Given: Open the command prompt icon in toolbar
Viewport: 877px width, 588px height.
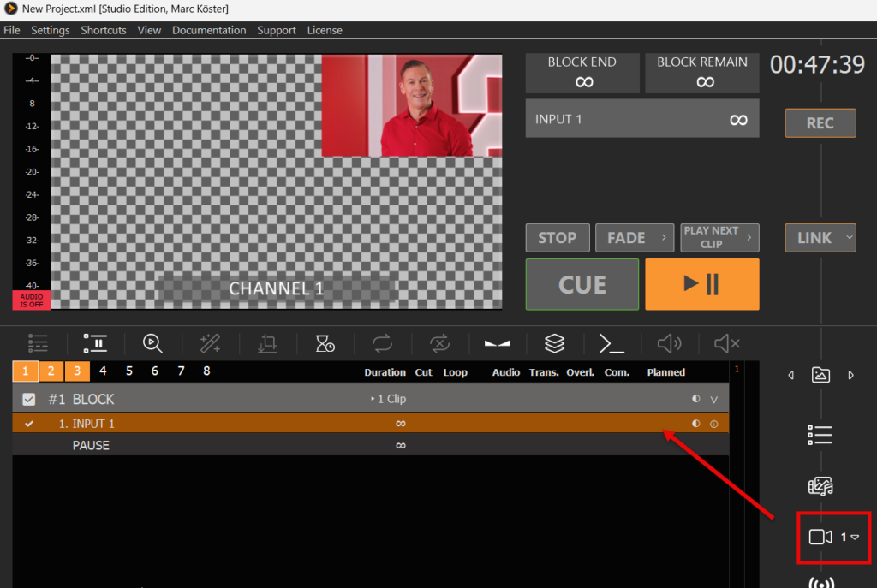Looking at the screenshot, I should point(611,343).
